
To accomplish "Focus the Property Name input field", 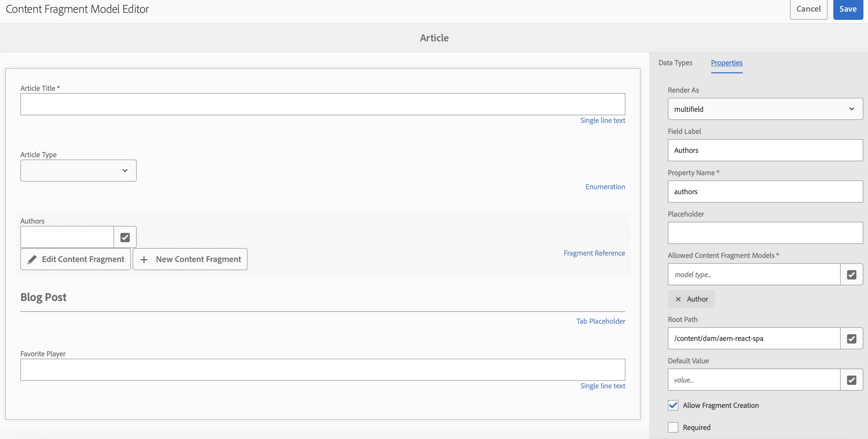I will 765,192.
